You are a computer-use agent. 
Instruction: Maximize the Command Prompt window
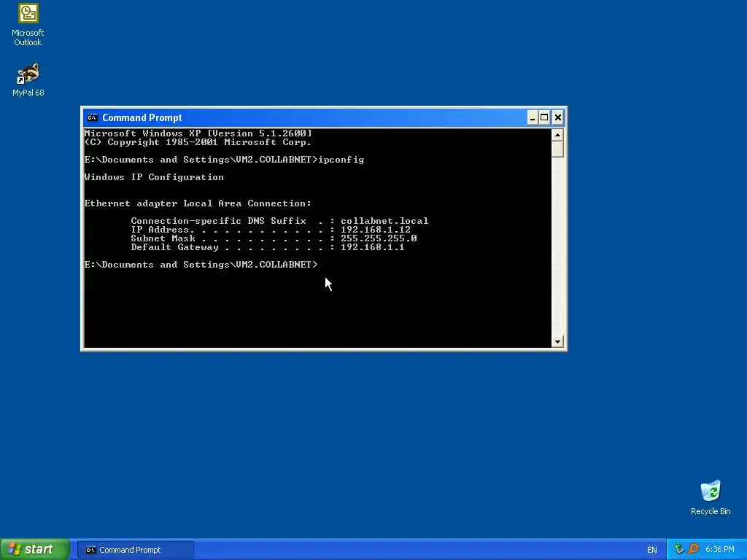544,117
